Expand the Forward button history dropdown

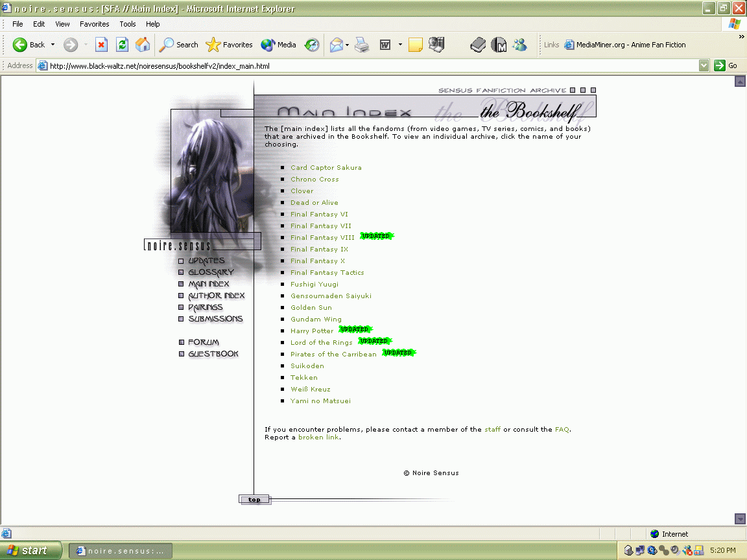[x=86, y=45]
